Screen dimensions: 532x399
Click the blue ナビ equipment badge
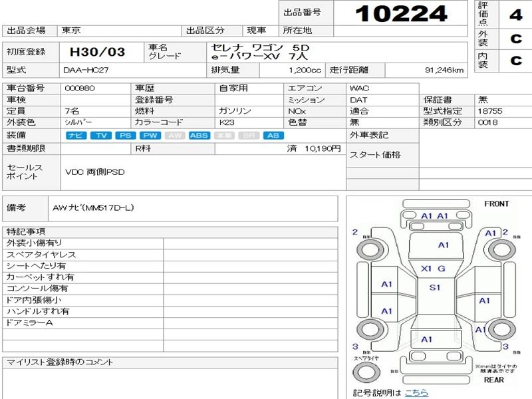(76, 136)
